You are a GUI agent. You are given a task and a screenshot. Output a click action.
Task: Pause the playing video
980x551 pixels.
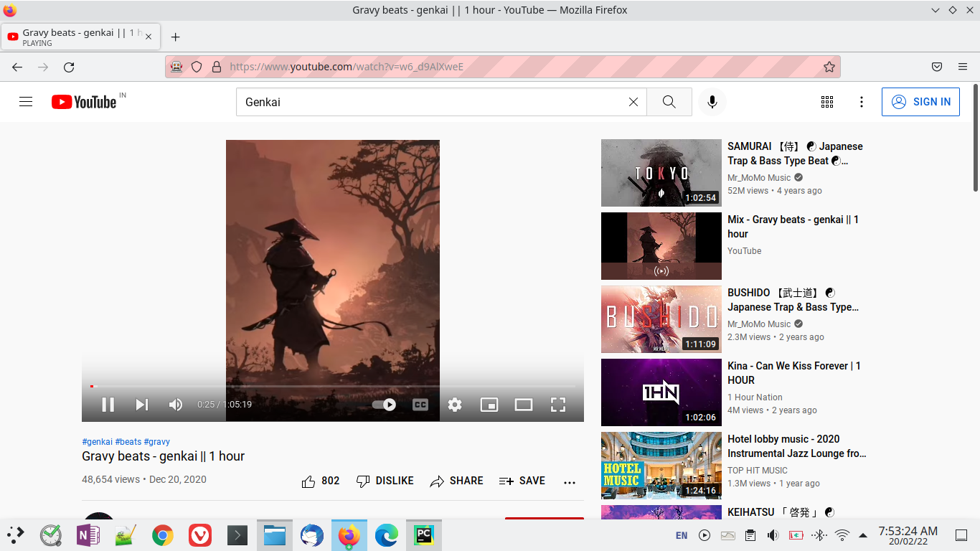click(x=108, y=405)
